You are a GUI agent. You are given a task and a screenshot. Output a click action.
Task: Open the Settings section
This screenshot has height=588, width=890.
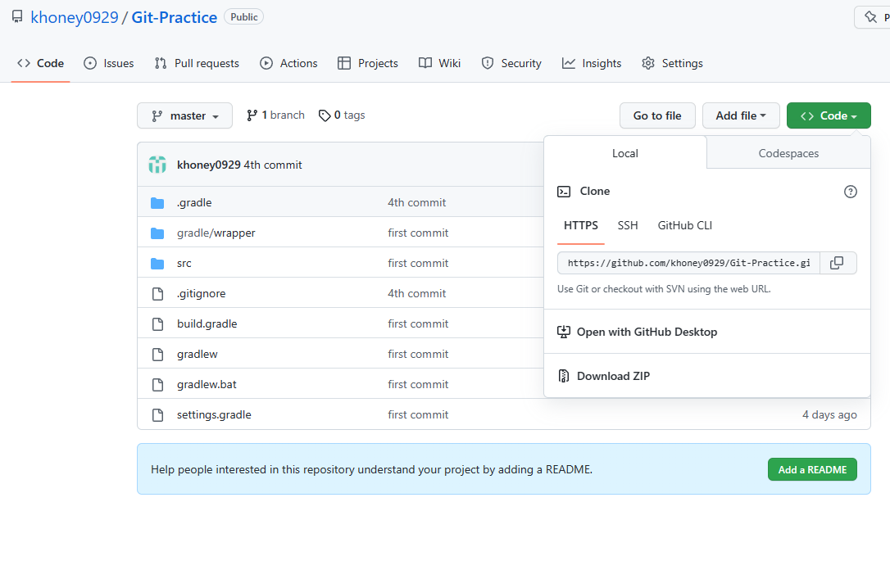672,63
